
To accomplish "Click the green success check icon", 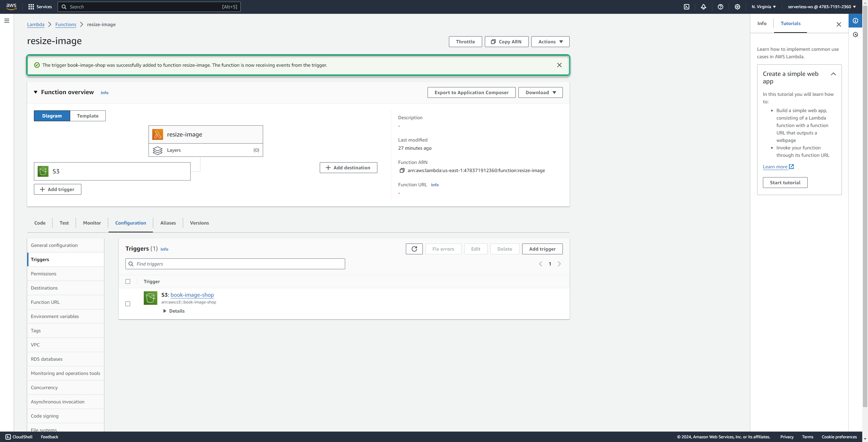I will point(37,65).
